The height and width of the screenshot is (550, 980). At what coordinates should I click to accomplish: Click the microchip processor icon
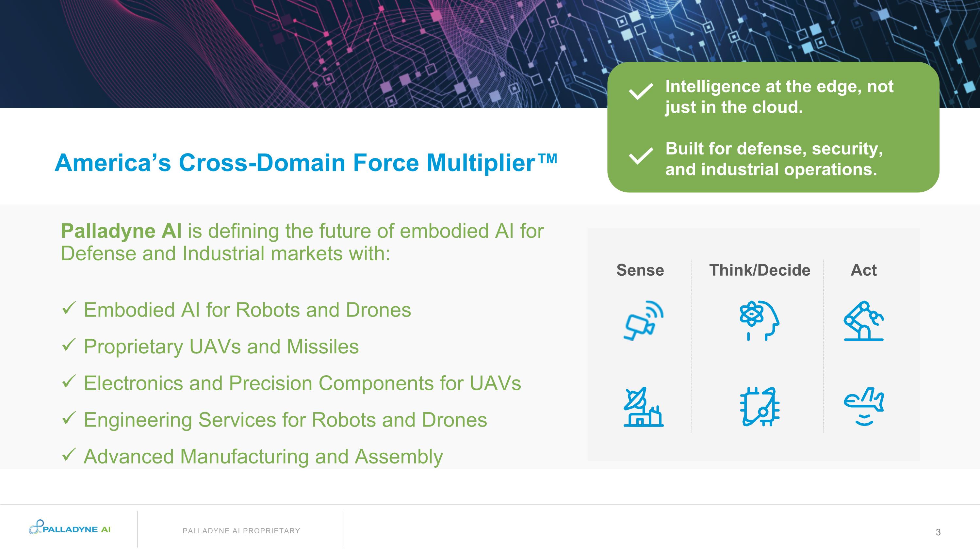(x=759, y=407)
